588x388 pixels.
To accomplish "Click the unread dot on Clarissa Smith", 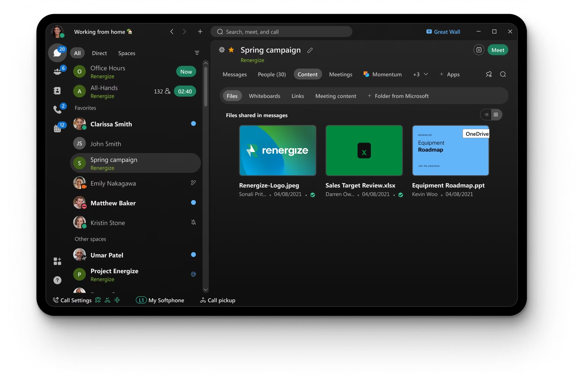I will pos(194,124).
